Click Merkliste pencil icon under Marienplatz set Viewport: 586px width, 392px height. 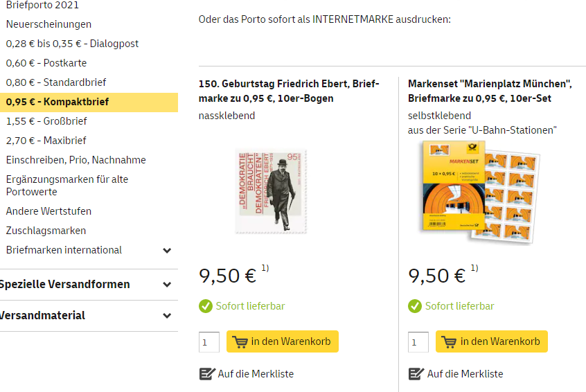416,374
